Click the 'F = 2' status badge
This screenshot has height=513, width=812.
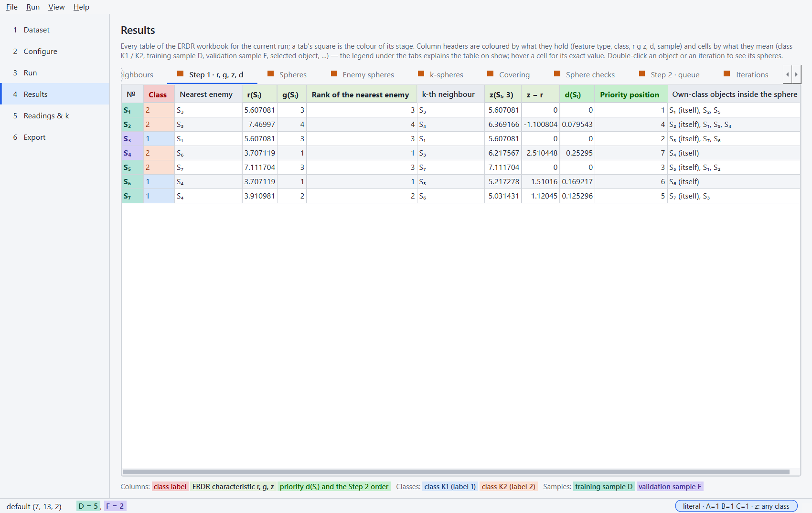[115, 506]
